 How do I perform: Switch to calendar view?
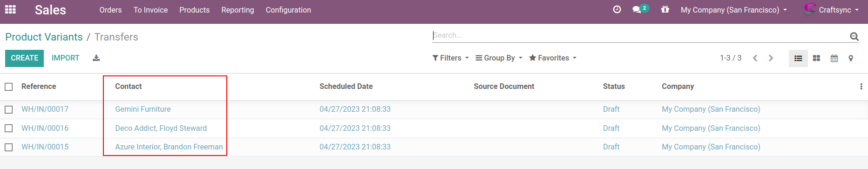coord(834,58)
